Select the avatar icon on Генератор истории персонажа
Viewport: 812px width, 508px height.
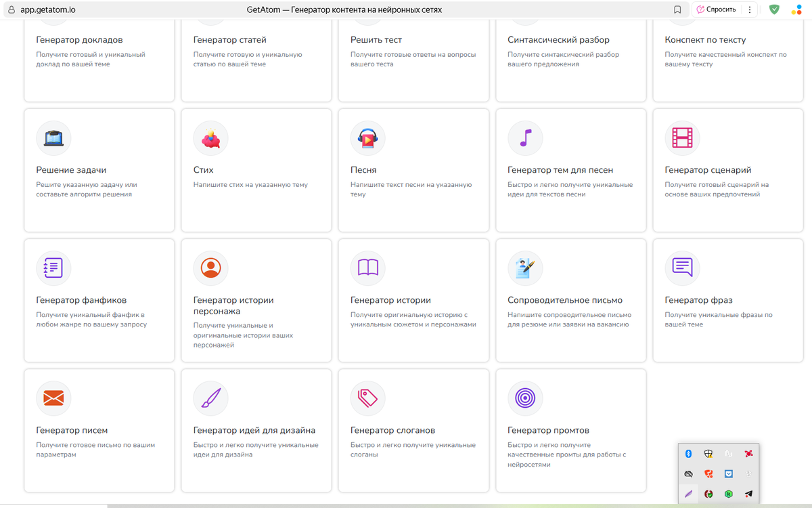[x=210, y=268]
